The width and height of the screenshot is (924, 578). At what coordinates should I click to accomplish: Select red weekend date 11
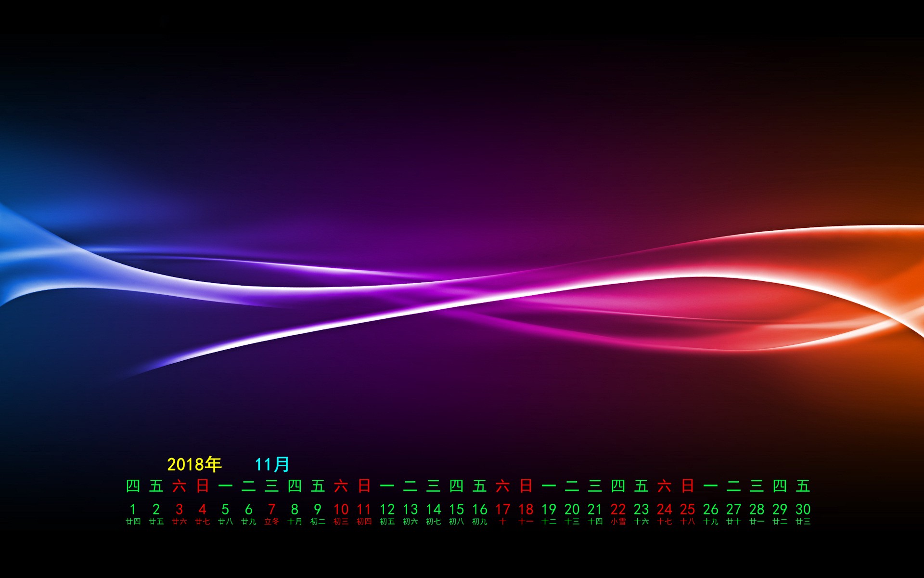364,510
